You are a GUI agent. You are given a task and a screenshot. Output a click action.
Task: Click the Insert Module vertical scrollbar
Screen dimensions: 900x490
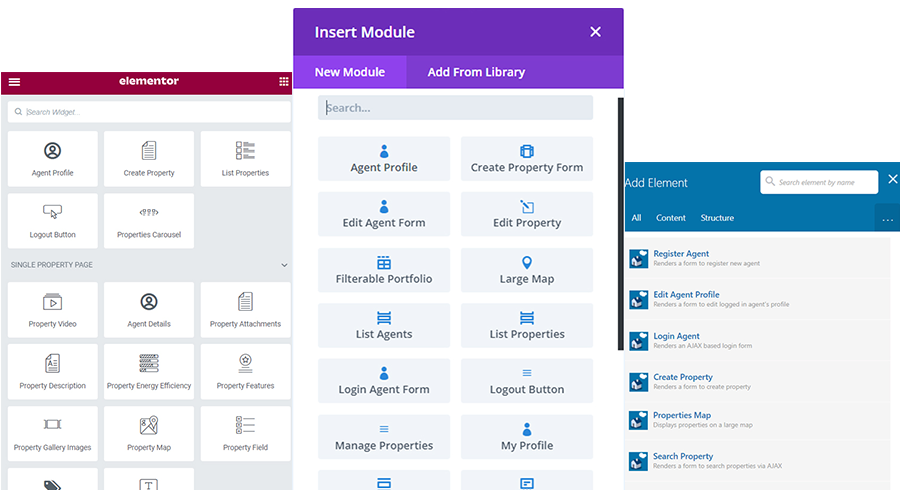(x=620, y=224)
